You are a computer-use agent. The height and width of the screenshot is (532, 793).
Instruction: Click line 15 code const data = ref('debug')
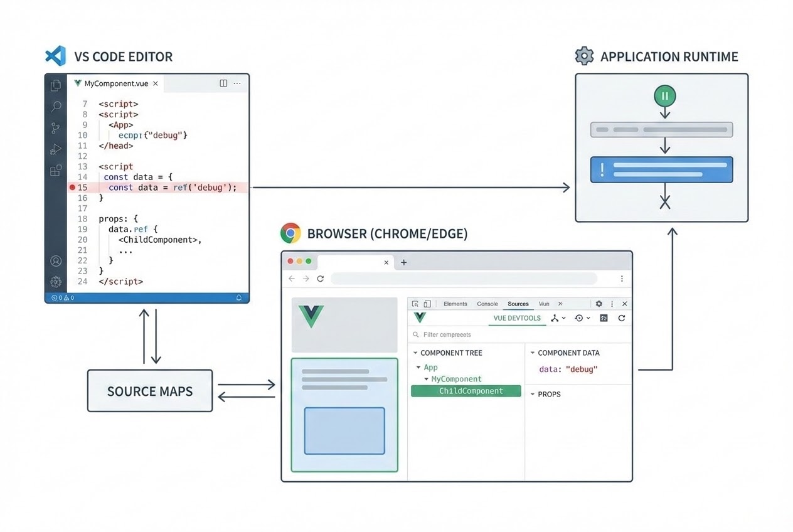point(173,187)
